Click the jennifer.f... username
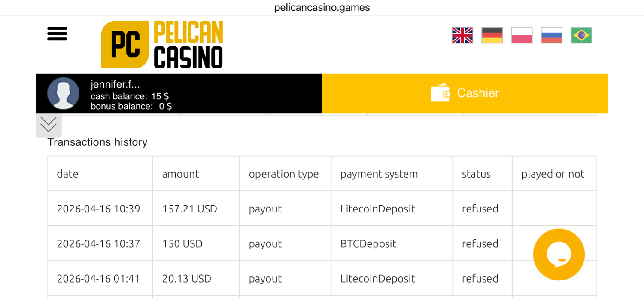 coord(115,85)
